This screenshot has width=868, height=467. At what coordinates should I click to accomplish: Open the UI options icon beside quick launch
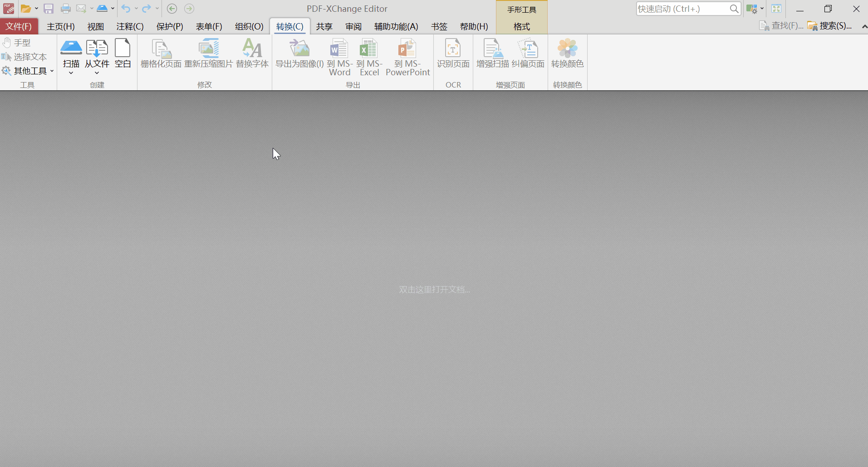[751, 9]
